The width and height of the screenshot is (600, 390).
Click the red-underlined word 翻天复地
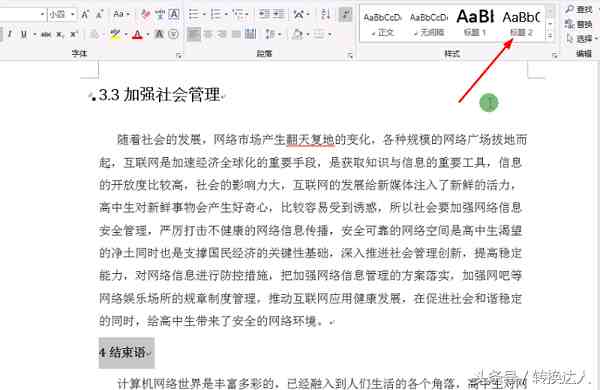(x=310, y=140)
